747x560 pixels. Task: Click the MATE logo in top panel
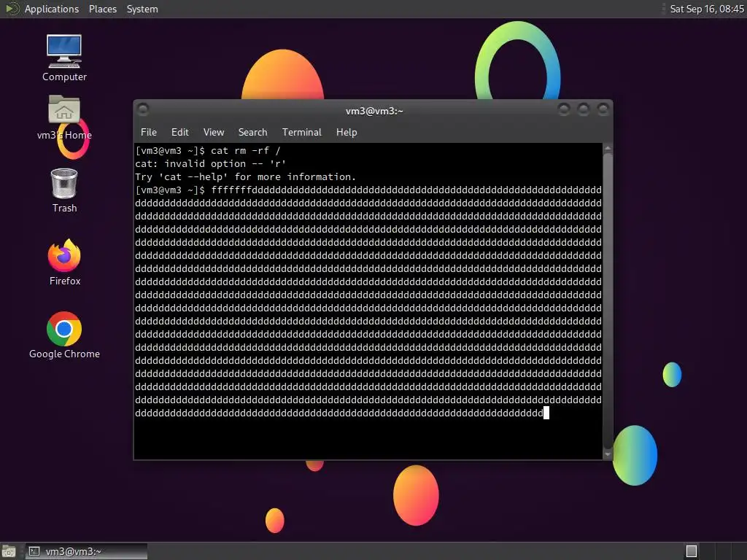click(x=12, y=9)
